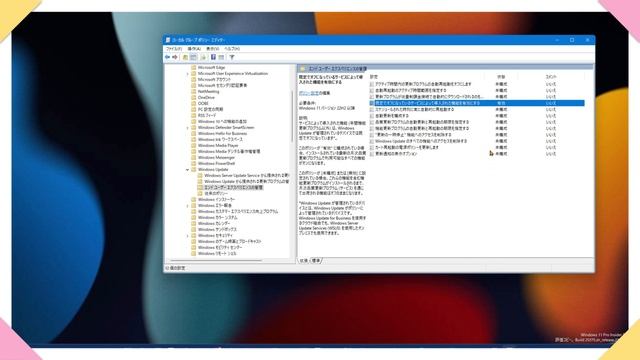Click the Up one level folder icon
Image resolution: width=640 pixels, height=360 pixels.
[x=185, y=57]
